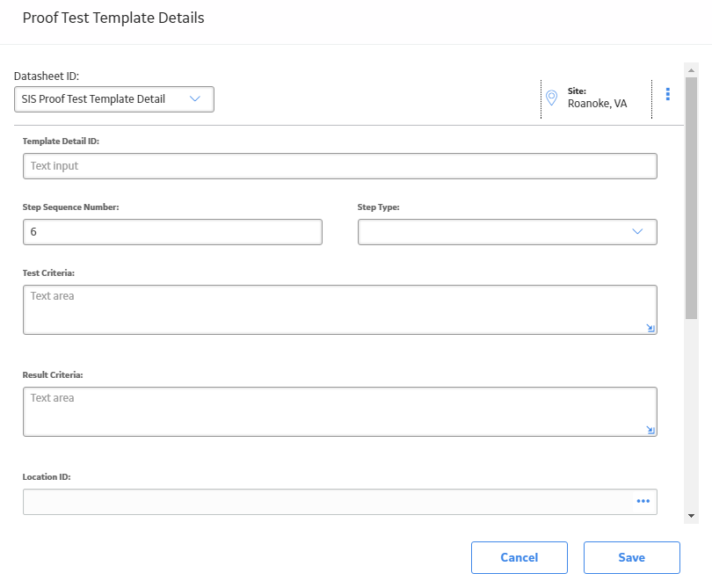Click the Roanoke, VA site text

(597, 104)
